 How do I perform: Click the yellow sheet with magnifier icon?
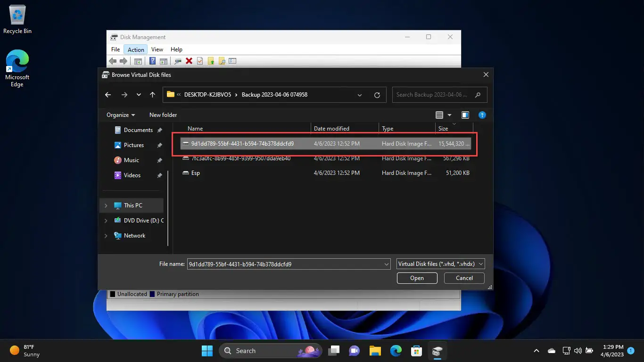pos(222,61)
